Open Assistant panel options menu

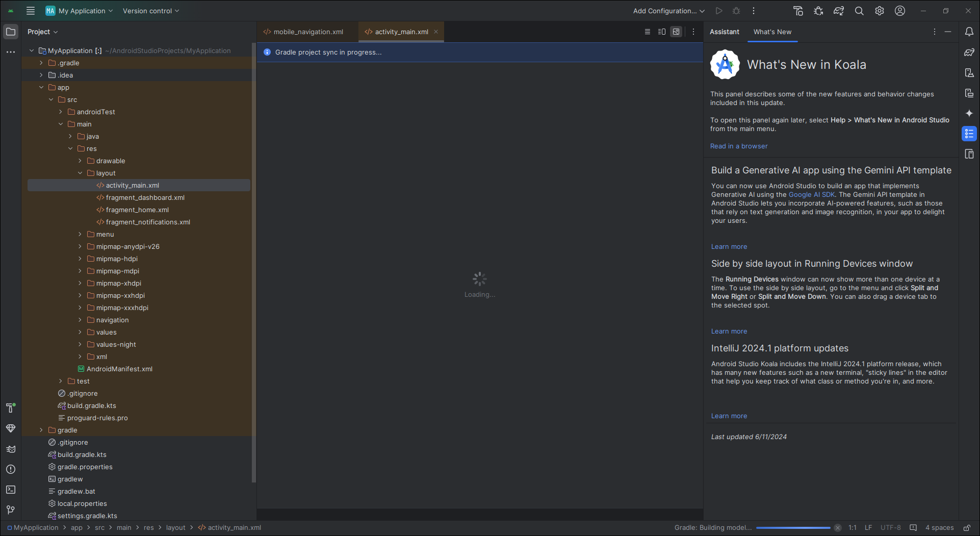point(935,32)
